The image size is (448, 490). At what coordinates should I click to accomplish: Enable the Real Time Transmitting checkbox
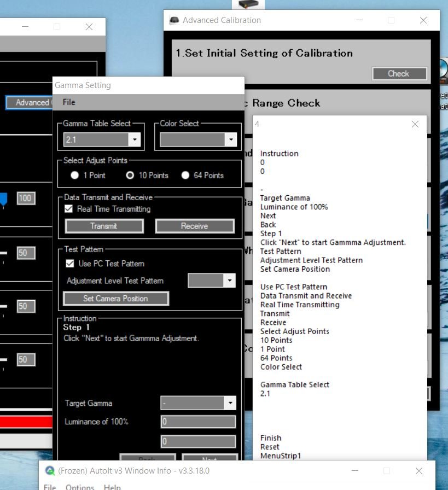[x=68, y=209]
